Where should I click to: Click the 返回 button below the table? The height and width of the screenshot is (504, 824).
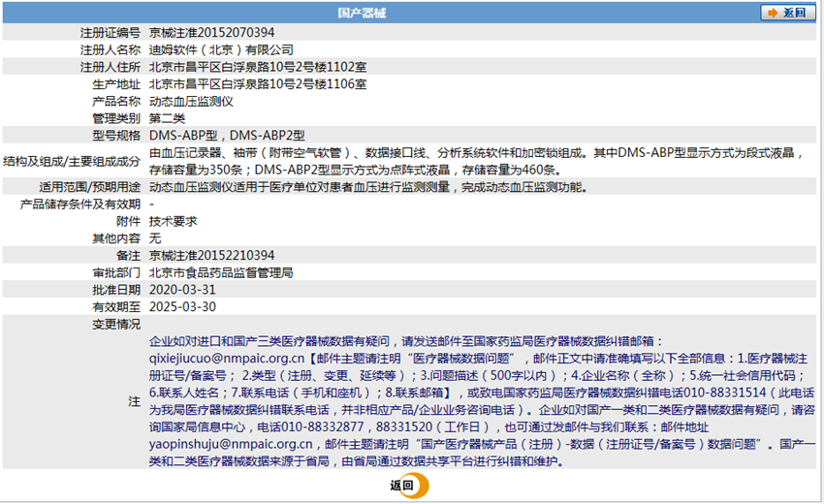point(409,486)
